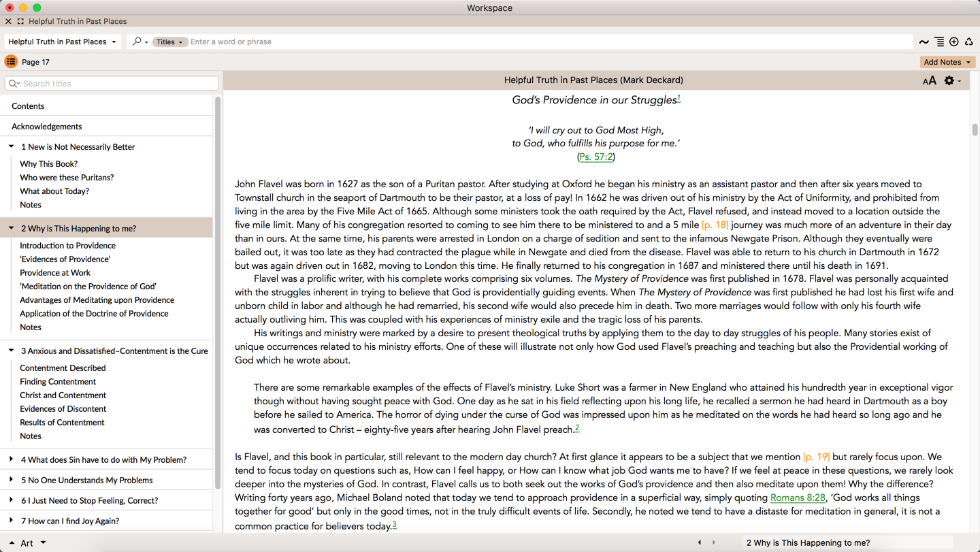
Task: Select 'Results of Contentment' section
Action: 62,423
